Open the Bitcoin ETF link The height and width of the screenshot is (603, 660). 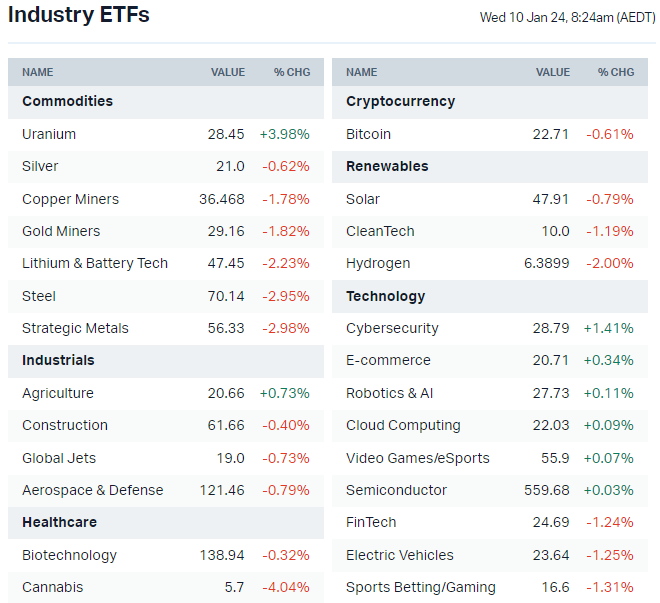368,134
